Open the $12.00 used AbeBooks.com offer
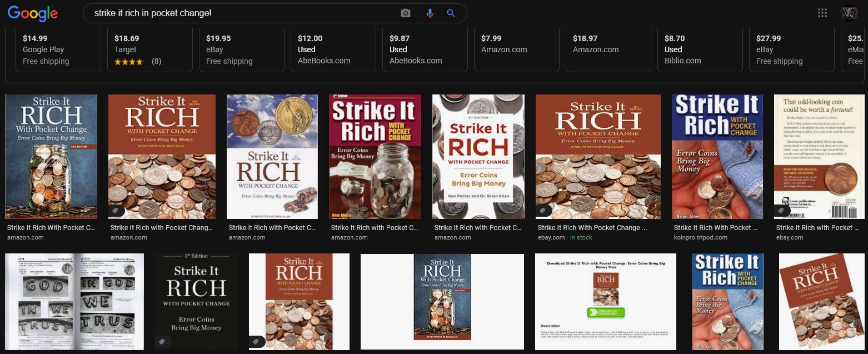The height and width of the screenshot is (354, 868). pyautogui.click(x=332, y=49)
